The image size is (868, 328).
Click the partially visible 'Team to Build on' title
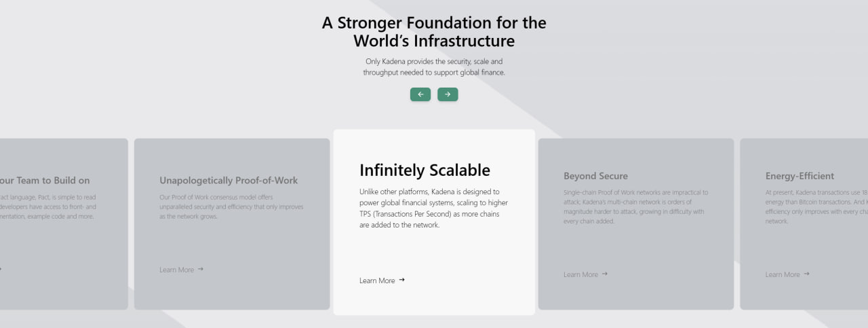pos(45,181)
